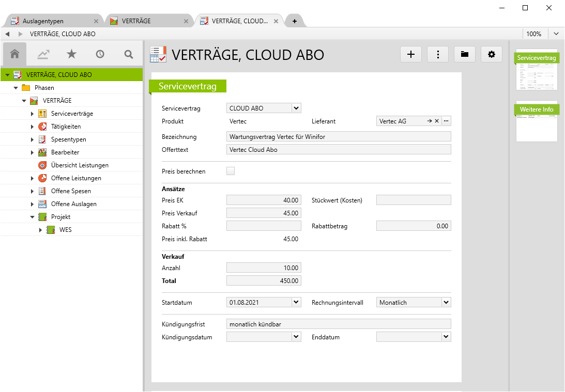The height and width of the screenshot is (392, 565).
Task: Open the three-dot actions menu button
Action: [x=438, y=54]
